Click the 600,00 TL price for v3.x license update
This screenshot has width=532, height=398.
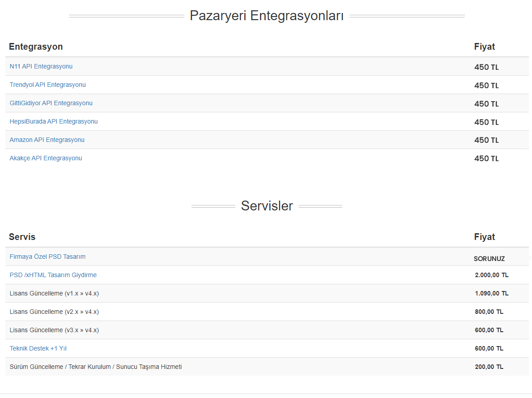coord(489,330)
